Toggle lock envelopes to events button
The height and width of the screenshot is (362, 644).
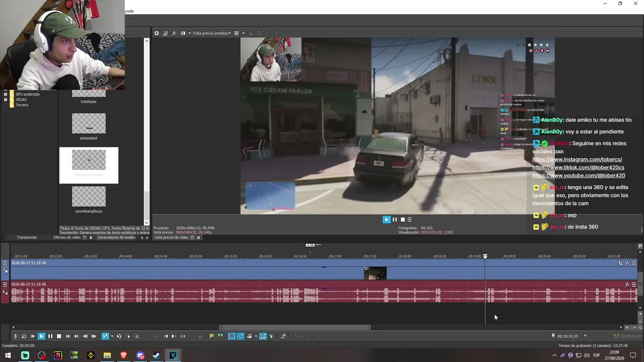tap(263, 336)
